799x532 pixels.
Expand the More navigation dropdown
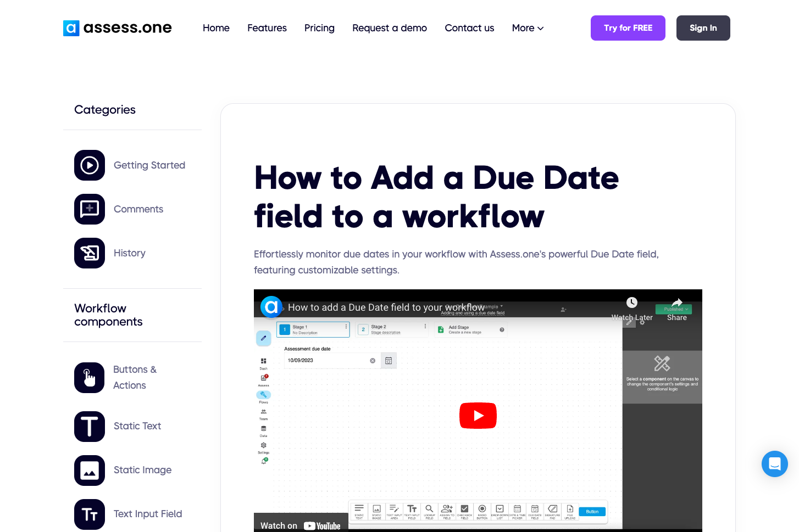526,28
